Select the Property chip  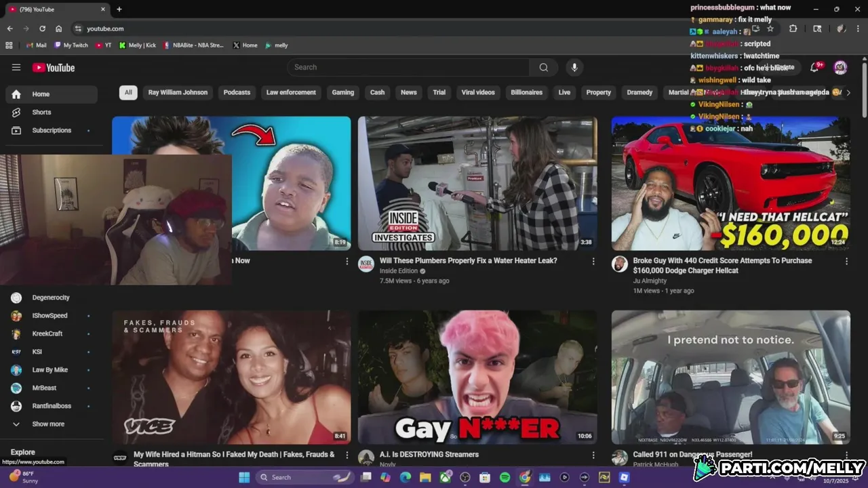pyautogui.click(x=599, y=92)
